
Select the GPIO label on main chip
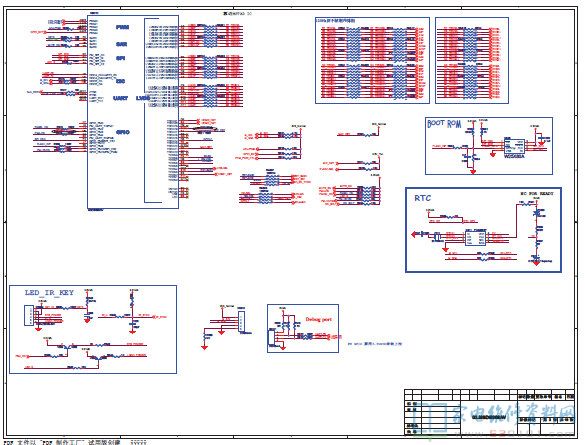[123, 132]
